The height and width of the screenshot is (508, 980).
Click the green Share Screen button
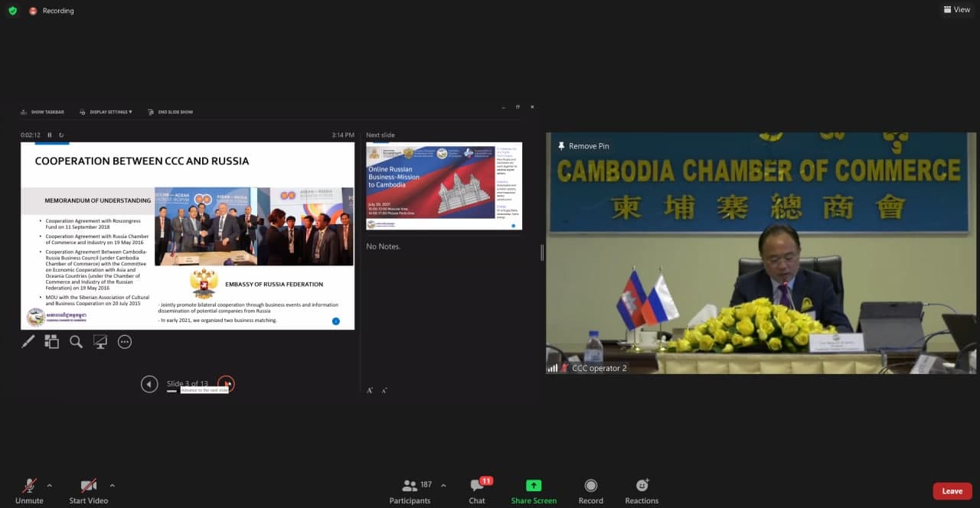[x=534, y=490]
